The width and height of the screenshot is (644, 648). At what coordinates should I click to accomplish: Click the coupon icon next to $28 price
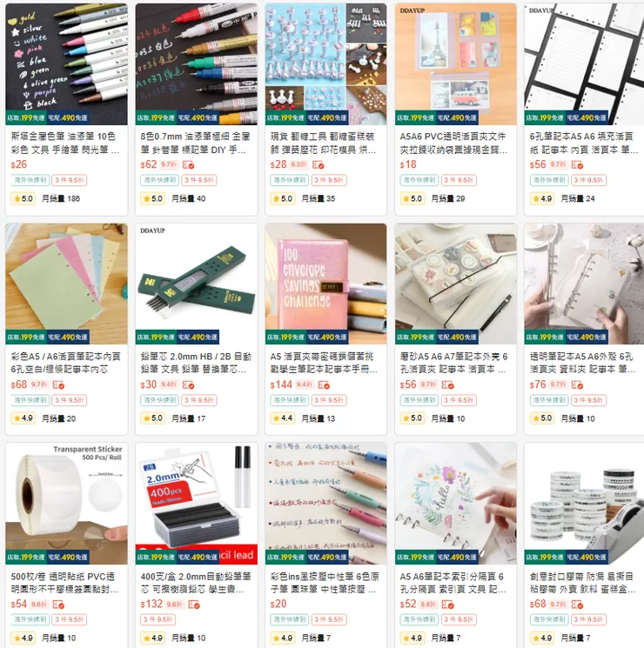318,165
